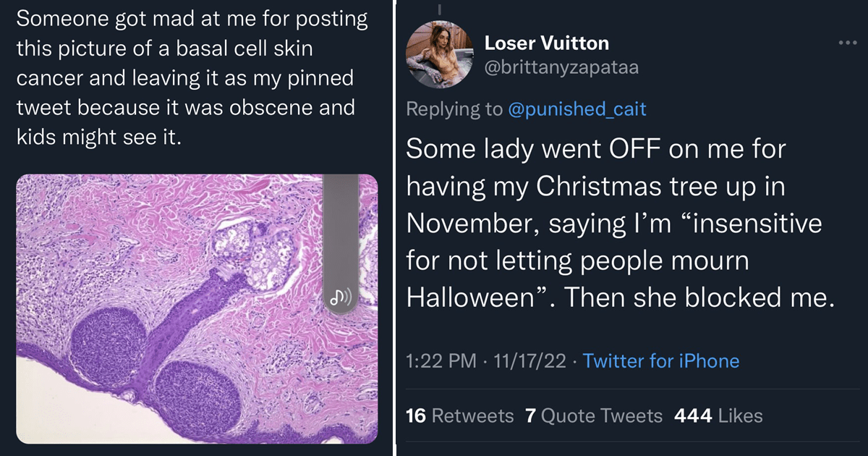Screen dimensions: 868x456
Task: Tap the sound speaker icon on image
Action: pyautogui.click(x=340, y=297)
